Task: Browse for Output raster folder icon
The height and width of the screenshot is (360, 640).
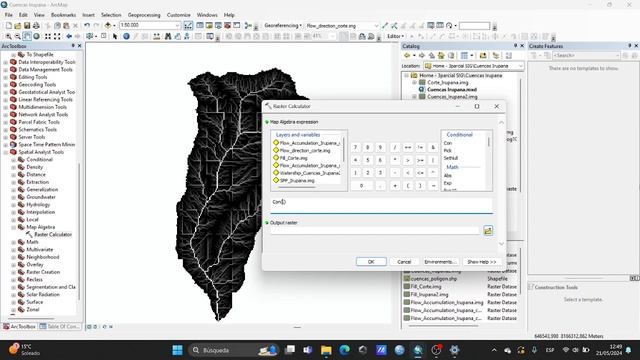Action: click(x=488, y=231)
